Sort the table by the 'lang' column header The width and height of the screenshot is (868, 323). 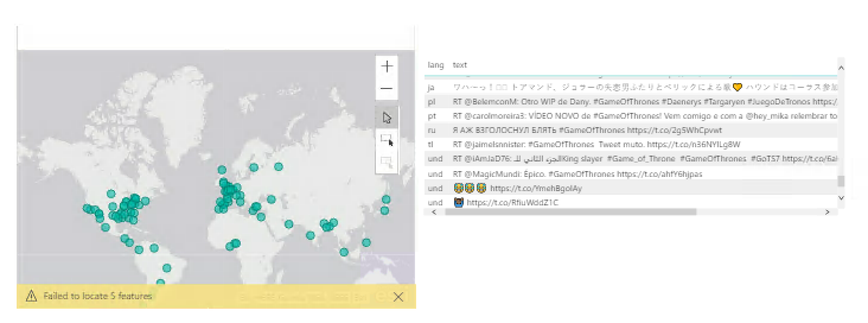[436, 65]
